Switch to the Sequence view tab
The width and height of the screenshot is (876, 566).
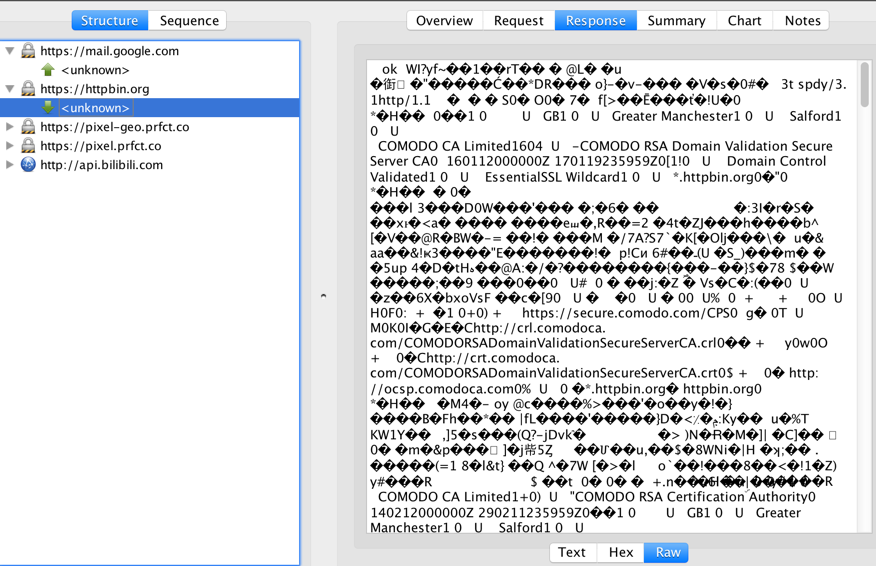189,20
